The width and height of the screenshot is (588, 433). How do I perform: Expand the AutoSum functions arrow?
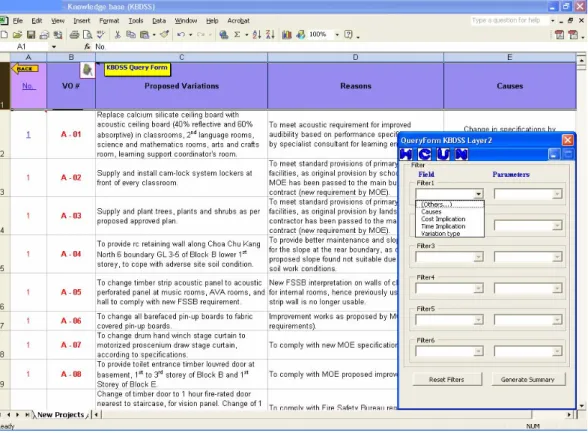click(x=246, y=35)
